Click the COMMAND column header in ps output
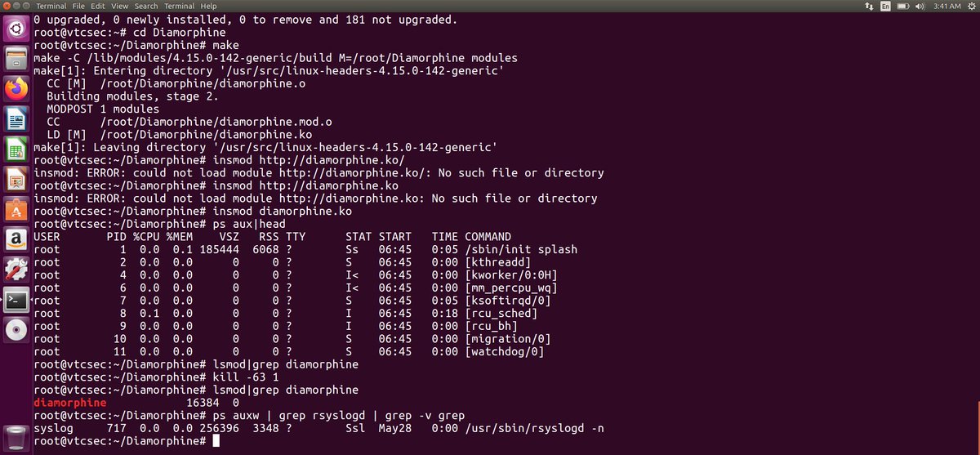 click(488, 237)
